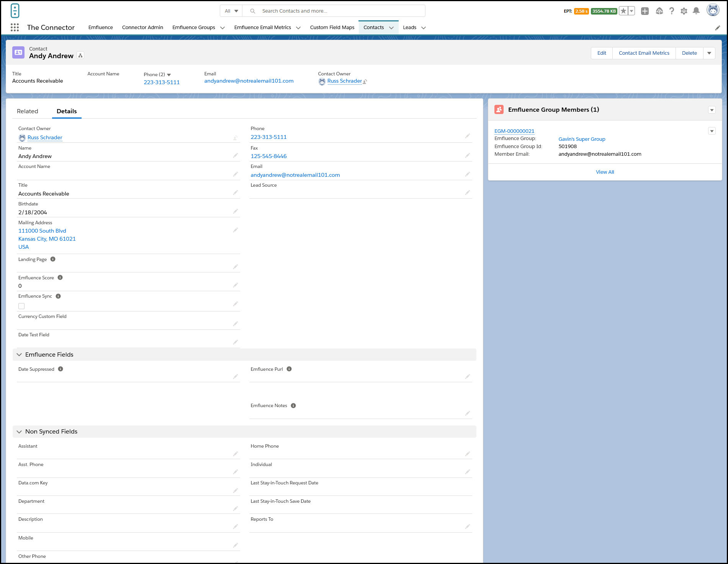
Task: Edit the Name field pencil
Action: click(x=236, y=155)
